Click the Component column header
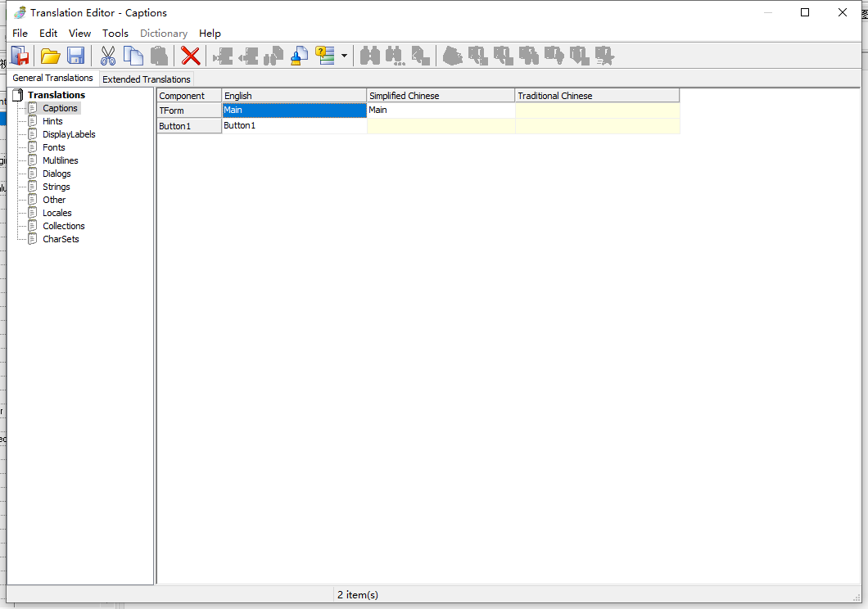868x609 pixels. tap(189, 96)
